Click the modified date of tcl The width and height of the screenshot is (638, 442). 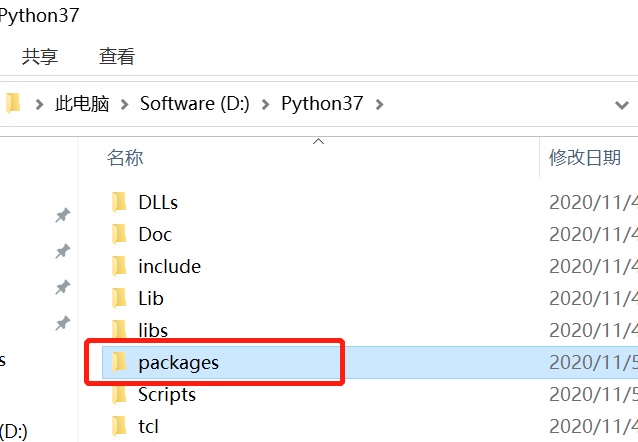pyautogui.click(x=593, y=427)
